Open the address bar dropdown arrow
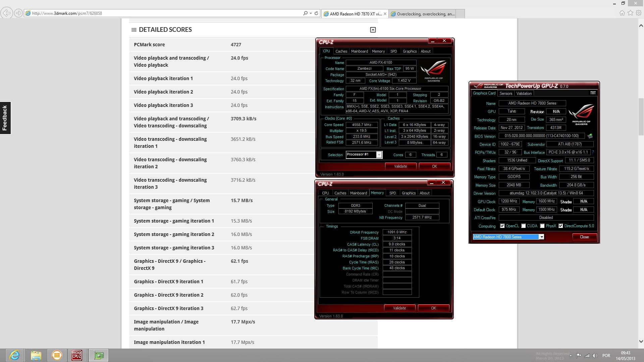This screenshot has height=362, width=644. (311, 13)
